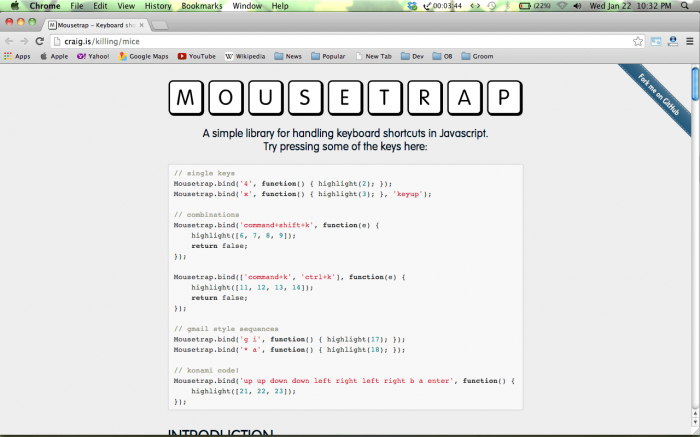
Task: Click the date and time display
Action: [x=630, y=6]
